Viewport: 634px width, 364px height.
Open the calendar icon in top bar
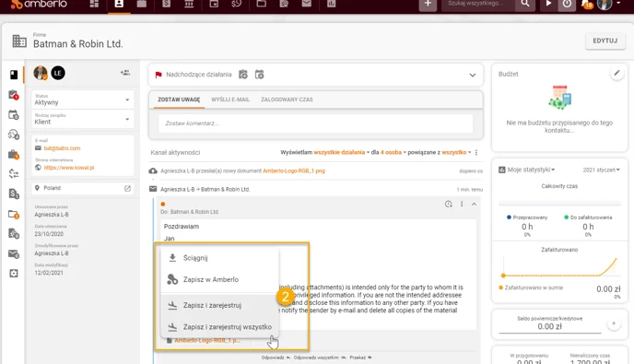(x=214, y=4)
